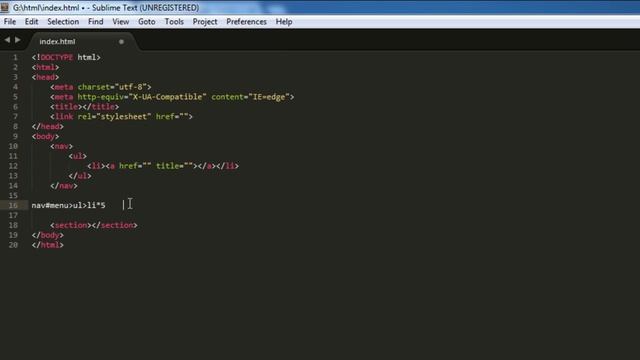
Task: Open the Project menu
Action: pyautogui.click(x=205, y=22)
